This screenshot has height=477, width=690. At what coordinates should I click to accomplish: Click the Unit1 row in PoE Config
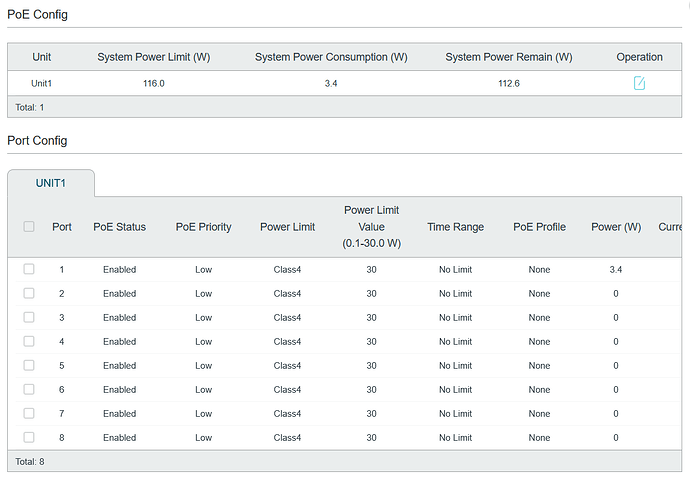tap(41, 84)
